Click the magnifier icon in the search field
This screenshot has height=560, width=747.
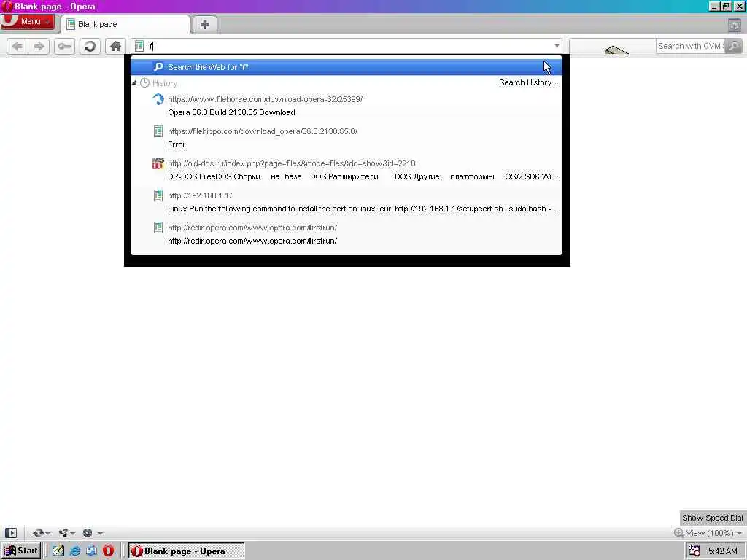pos(734,46)
